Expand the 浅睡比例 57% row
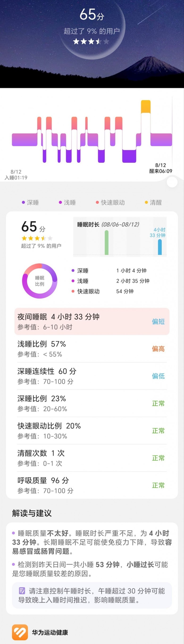The image size is (184, 644). click(x=92, y=349)
